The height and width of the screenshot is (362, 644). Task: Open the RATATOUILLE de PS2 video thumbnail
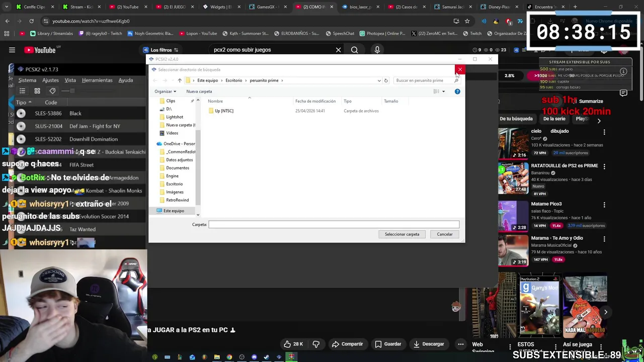pyautogui.click(x=513, y=179)
